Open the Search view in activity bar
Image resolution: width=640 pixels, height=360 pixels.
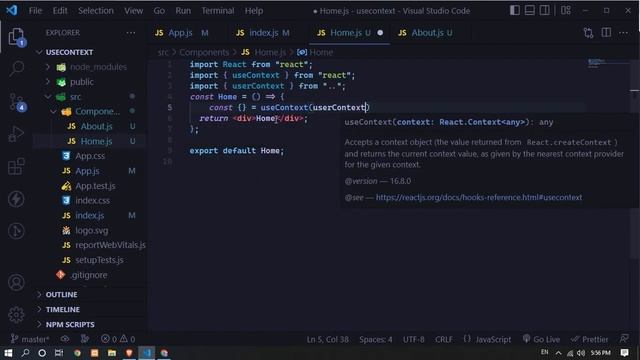16,68
